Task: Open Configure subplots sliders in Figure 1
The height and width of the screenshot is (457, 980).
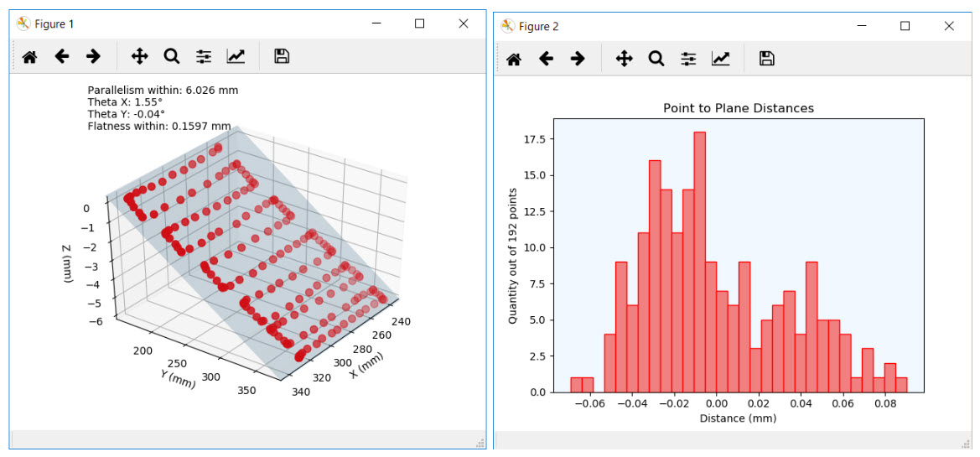Action: coord(204,57)
